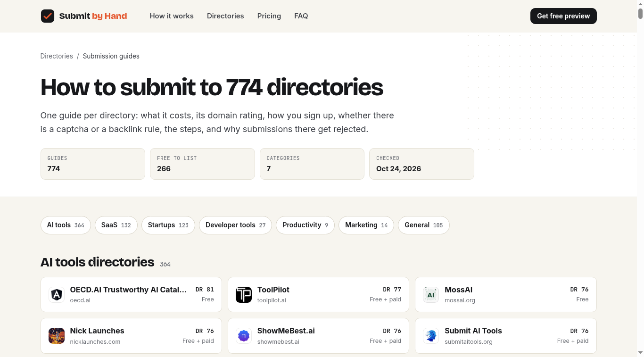Image resolution: width=644 pixels, height=357 pixels.
Task: Click the nicklaunches.com domain text
Action: (x=95, y=342)
